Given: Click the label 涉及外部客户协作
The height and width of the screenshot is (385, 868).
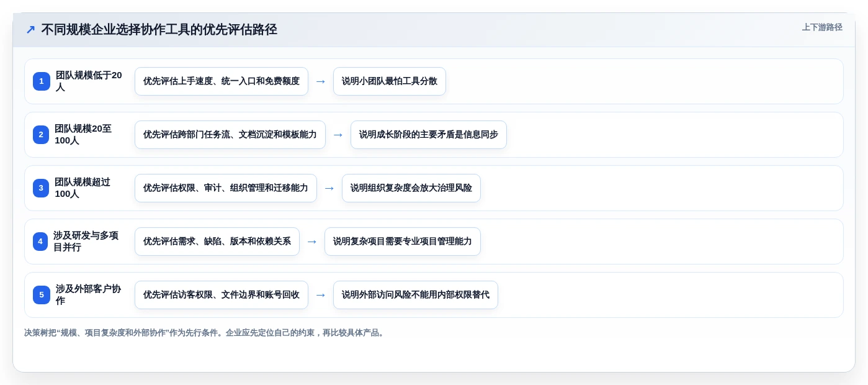Looking at the screenshot, I should 89,295.
